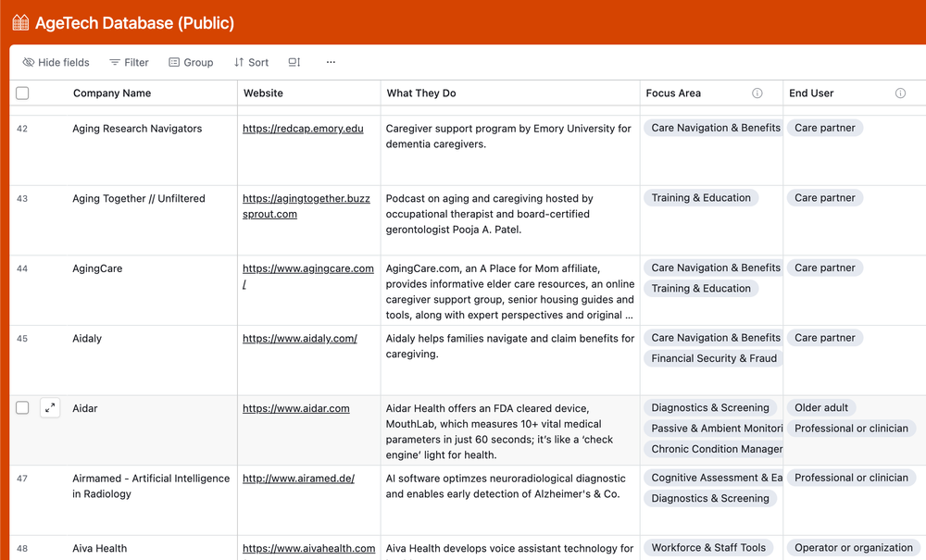This screenshot has width=926, height=560.
Task: Open the www.aivahealth.com link
Action: tap(309, 549)
